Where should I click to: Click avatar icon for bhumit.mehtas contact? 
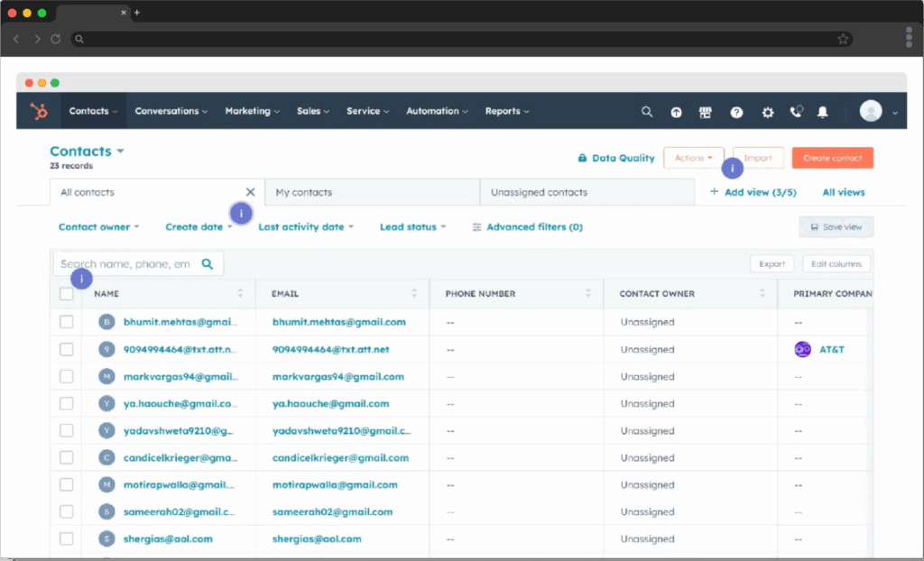(106, 322)
